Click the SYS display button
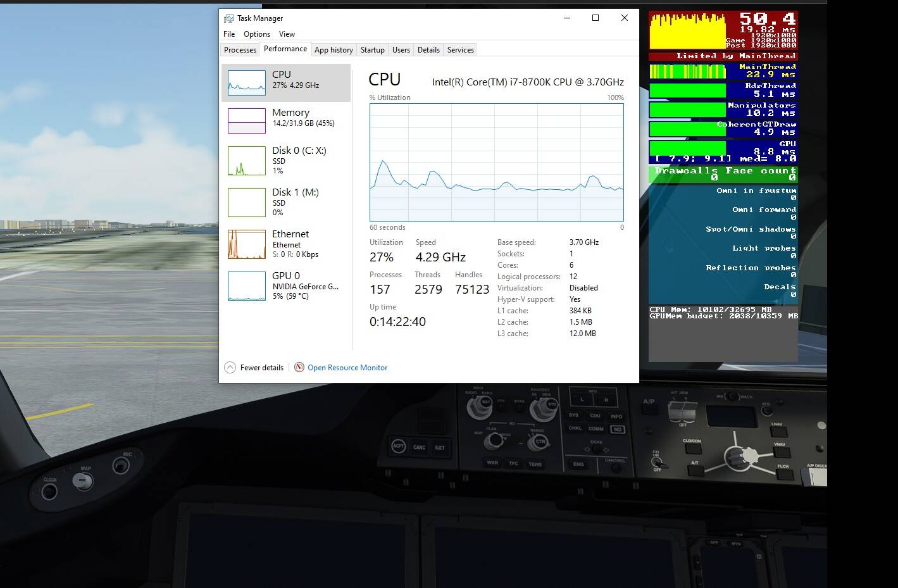 [573, 415]
